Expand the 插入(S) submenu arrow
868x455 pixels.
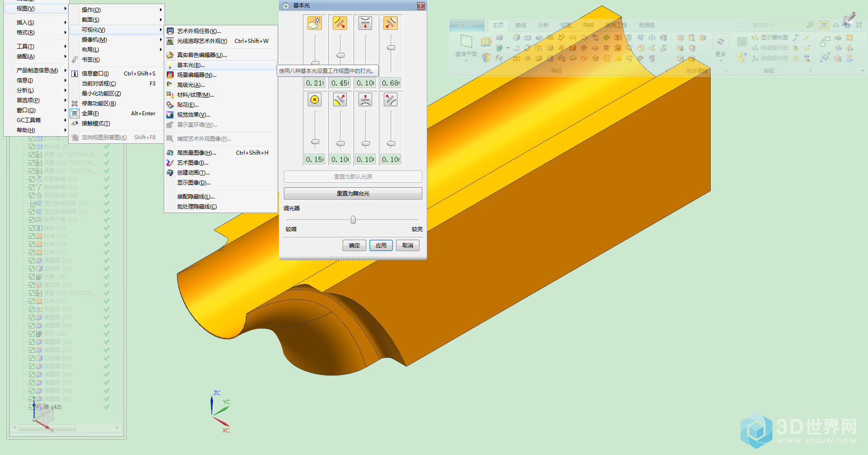pos(65,23)
